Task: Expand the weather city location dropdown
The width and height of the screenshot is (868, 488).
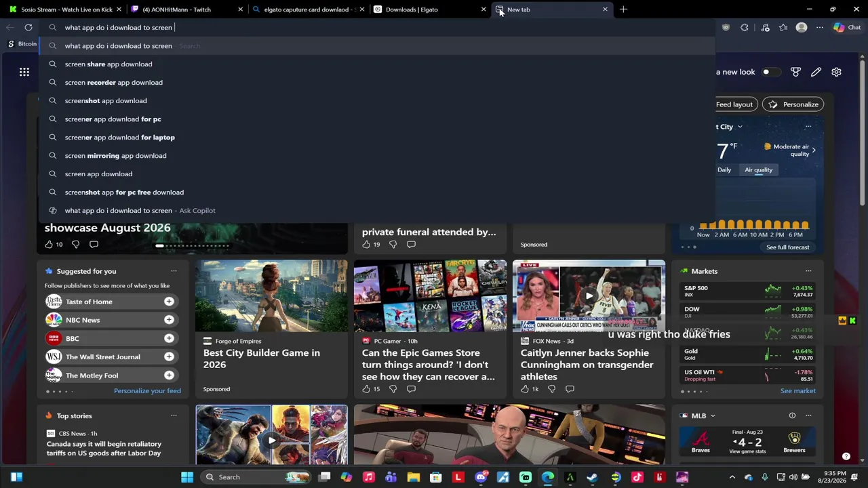Action: [740, 127]
